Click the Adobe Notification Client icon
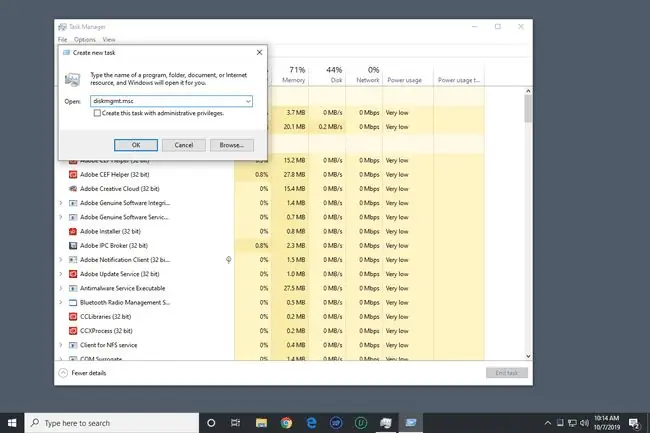 coord(73,260)
